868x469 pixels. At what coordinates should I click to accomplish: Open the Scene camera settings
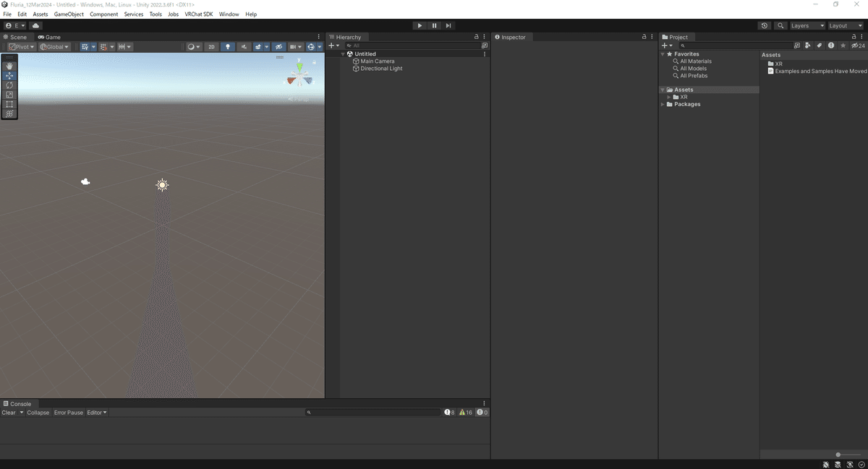coord(296,47)
